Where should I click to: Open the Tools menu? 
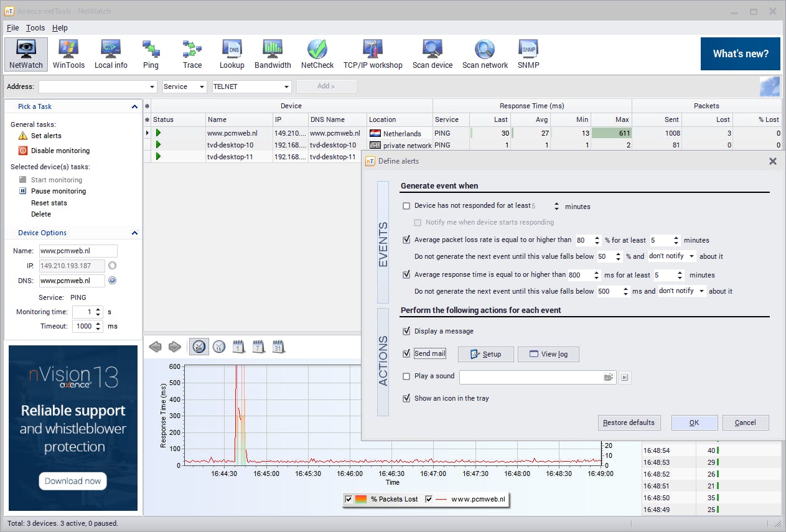[x=35, y=28]
